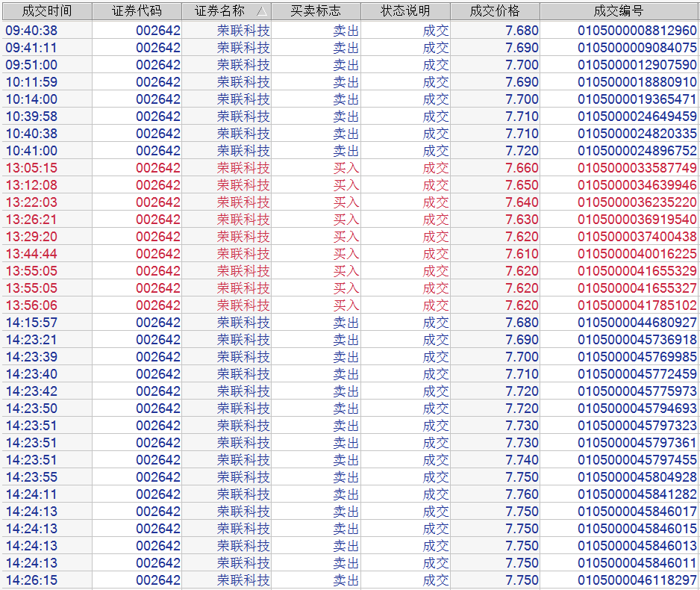Click trade number 0105000037400438
The height and width of the screenshot is (590, 700).
pyautogui.click(x=637, y=237)
